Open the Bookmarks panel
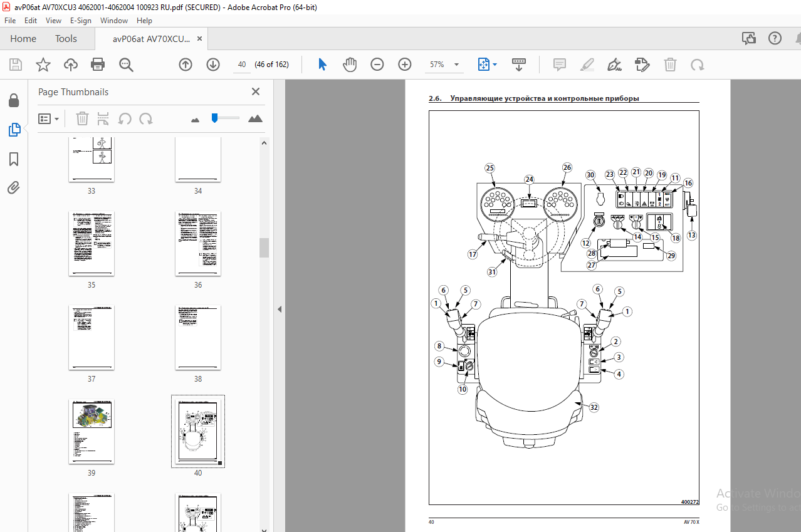This screenshot has width=801, height=532. 14,159
